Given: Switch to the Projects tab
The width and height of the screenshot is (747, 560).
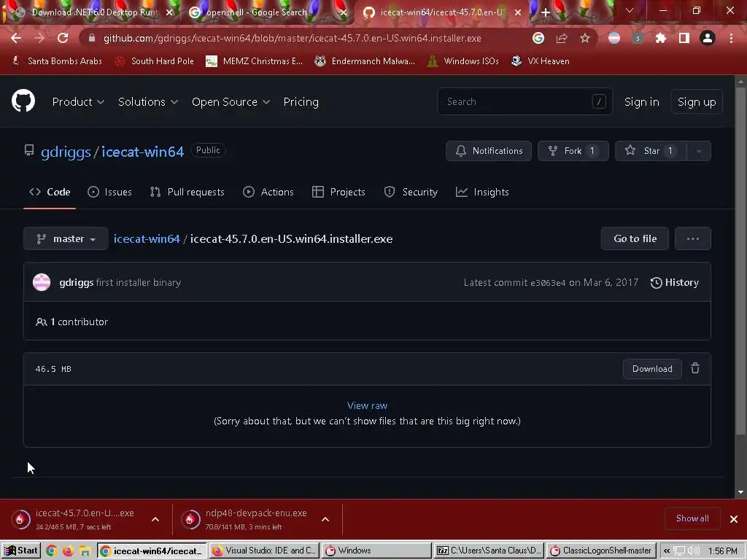Looking at the screenshot, I should [338, 192].
